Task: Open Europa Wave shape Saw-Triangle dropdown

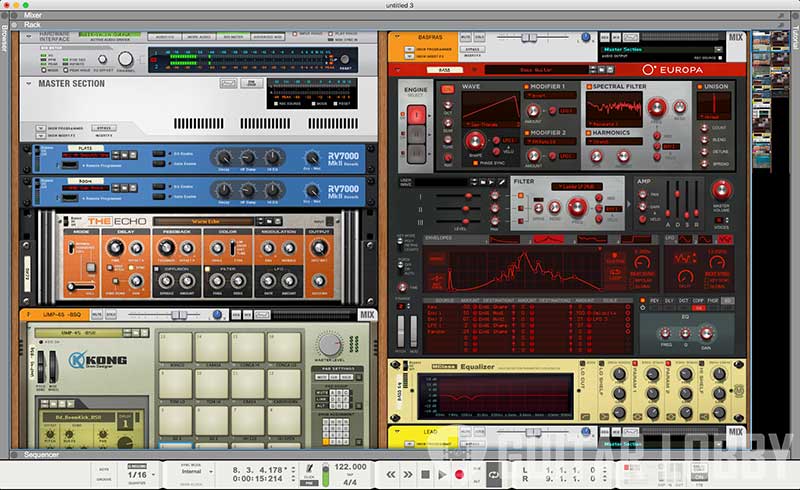Action: click(490, 125)
